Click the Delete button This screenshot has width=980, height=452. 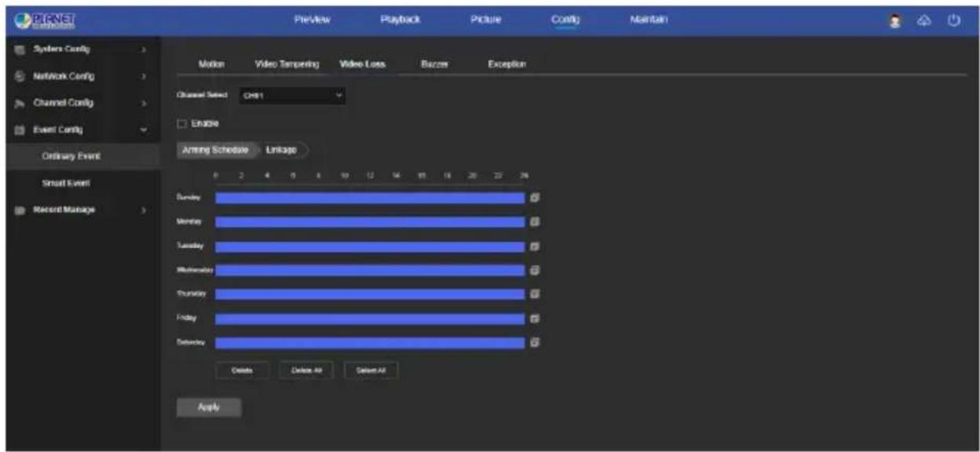[x=242, y=370]
